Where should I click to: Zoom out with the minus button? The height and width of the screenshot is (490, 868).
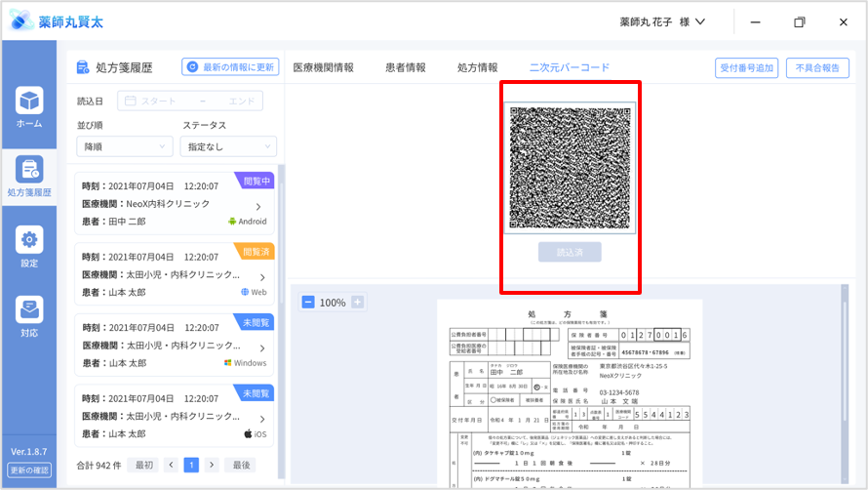coord(308,302)
